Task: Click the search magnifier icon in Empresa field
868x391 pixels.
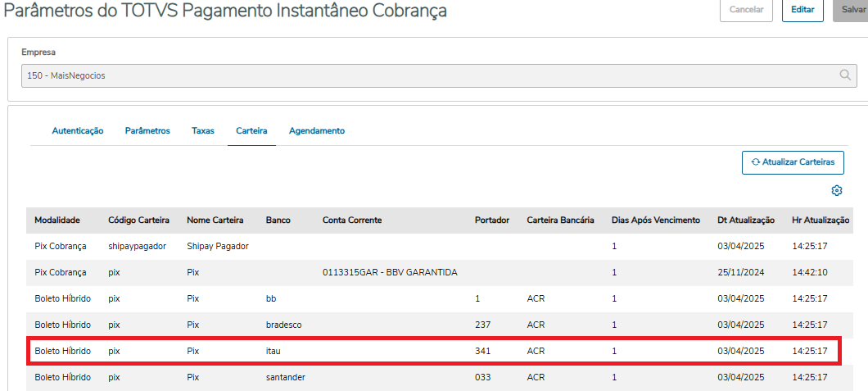Action: pos(846,75)
